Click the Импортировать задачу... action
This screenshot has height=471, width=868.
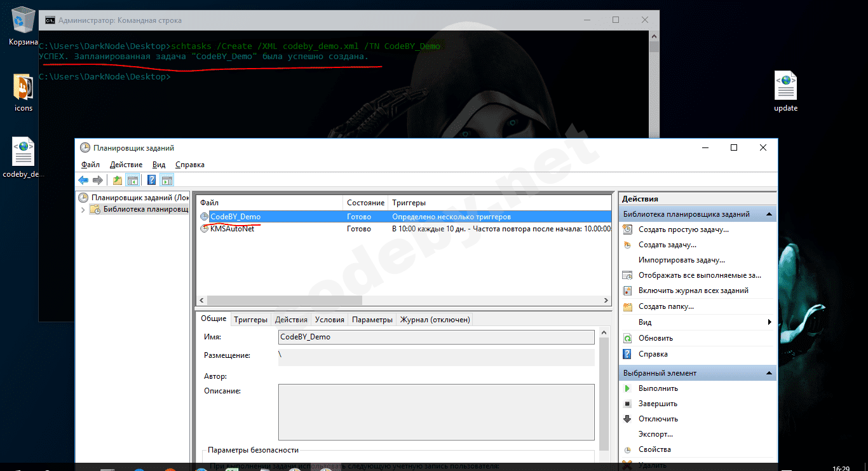(682, 260)
